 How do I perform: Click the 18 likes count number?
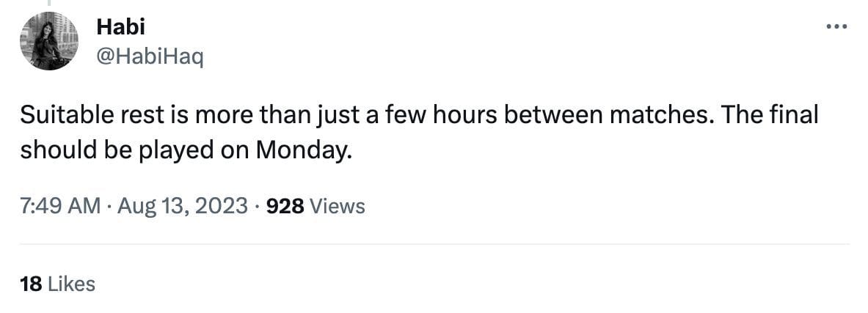tap(30, 284)
